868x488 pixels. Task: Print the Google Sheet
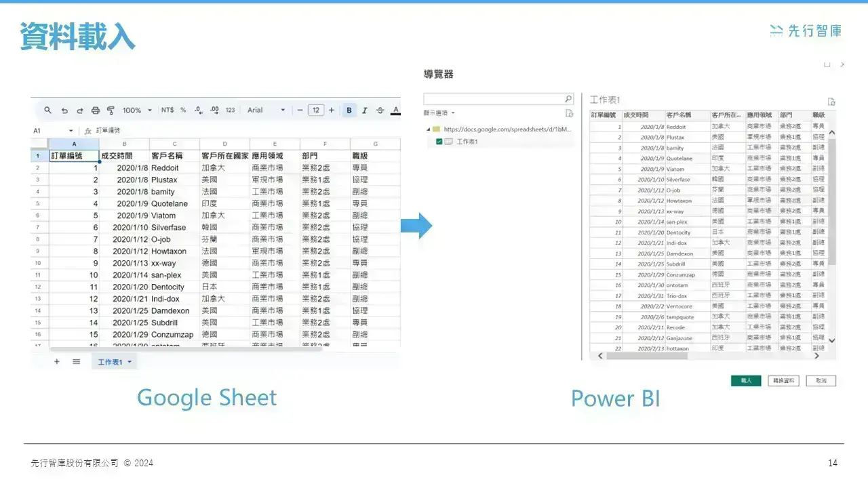click(x=96, y=110)
